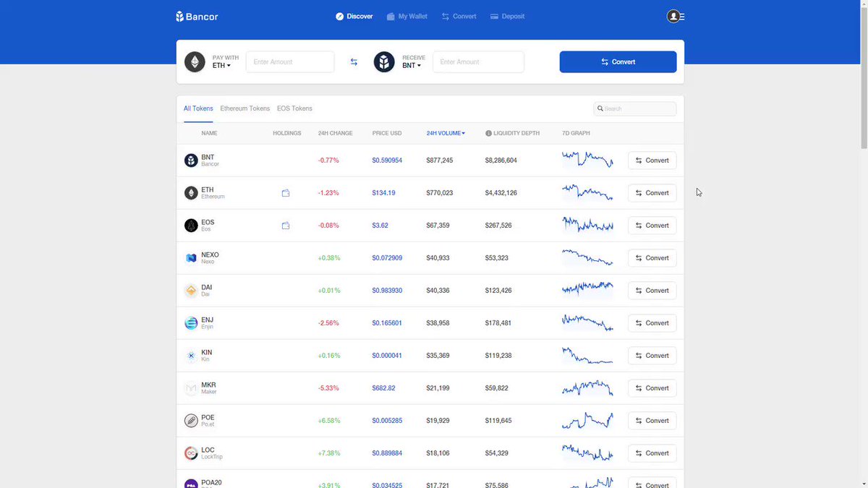Click Convert in the MKR row
Screen dimensions: 868x488
tap(652, 388)
